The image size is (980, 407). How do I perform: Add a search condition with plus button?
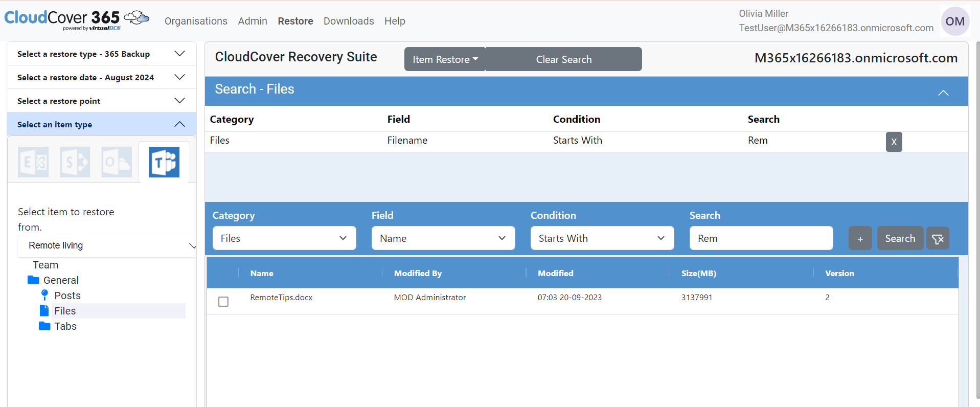point(860,238)
